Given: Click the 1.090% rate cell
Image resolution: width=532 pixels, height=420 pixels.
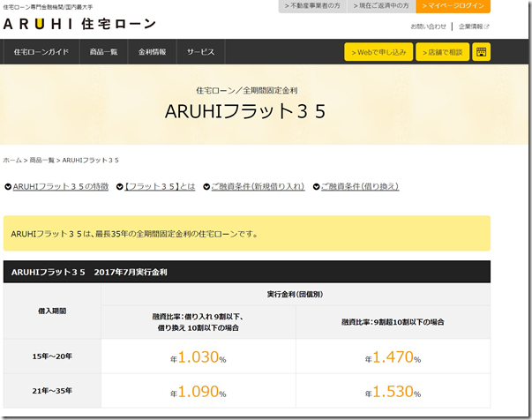Looking at the screenshot, I should pos(199,392).
